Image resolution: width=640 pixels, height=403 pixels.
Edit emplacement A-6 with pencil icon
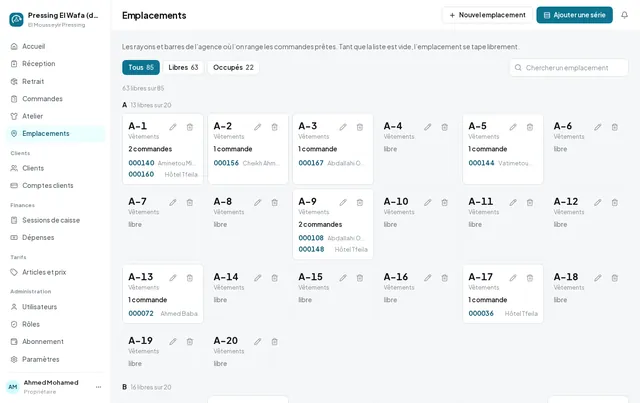click(x=598, y=127)
